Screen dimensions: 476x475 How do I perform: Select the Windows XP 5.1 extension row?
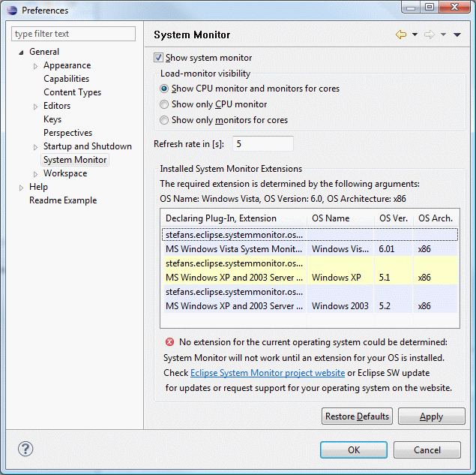(310, 278)
